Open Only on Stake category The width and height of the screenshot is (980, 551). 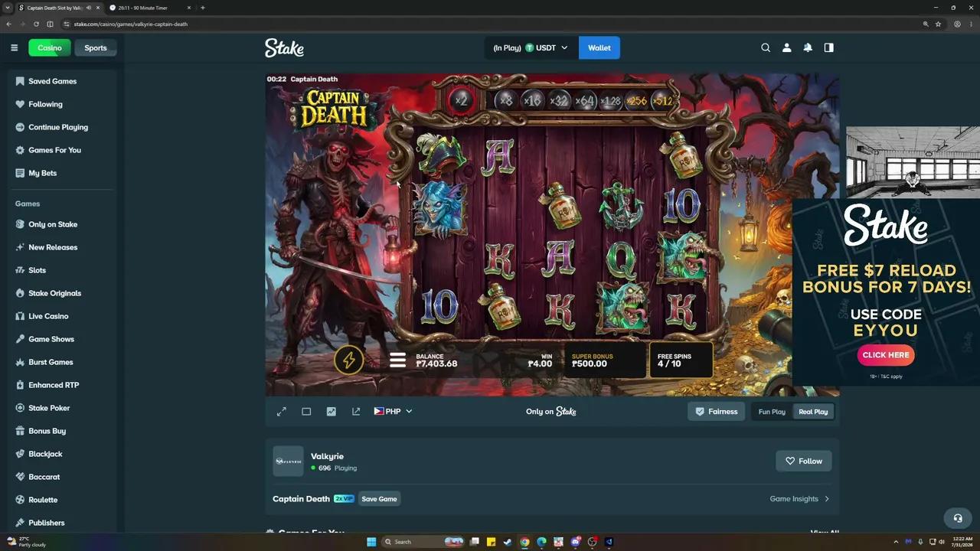(62, 224)
